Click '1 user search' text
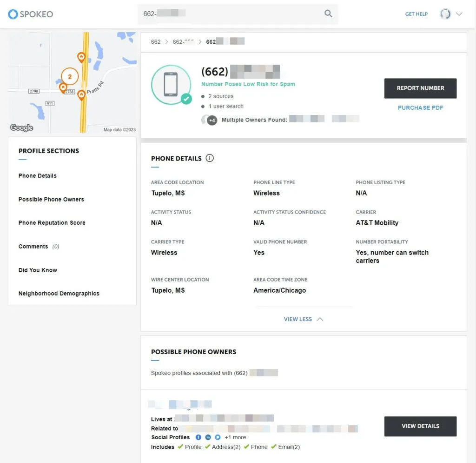The height and width of the screenshot is (463, 476). (x=226, y=106)
